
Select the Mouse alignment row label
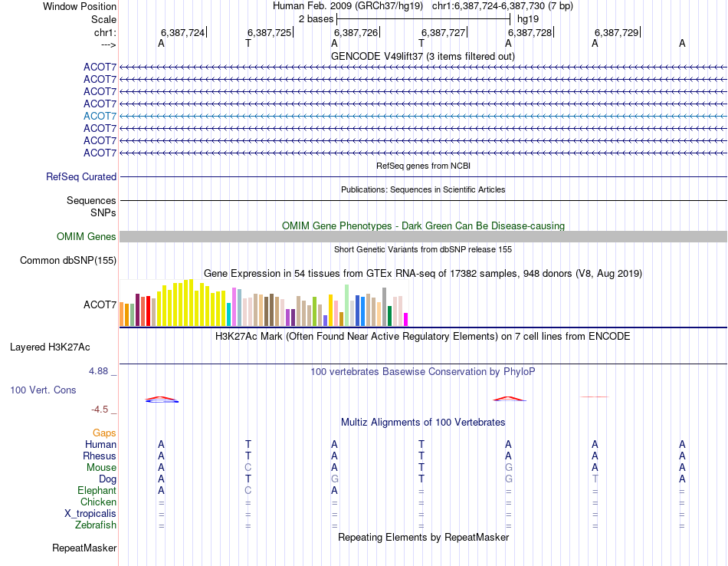(x=102, y=468)
